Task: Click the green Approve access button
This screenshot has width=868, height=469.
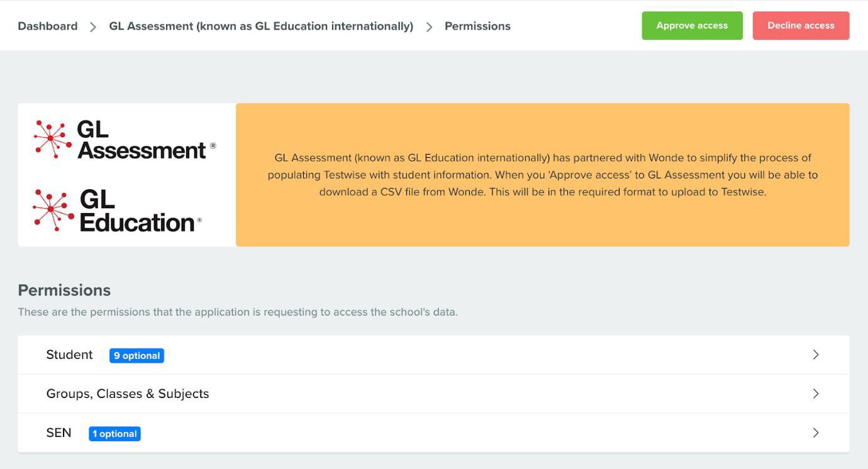Action: [x=692, y=26]
